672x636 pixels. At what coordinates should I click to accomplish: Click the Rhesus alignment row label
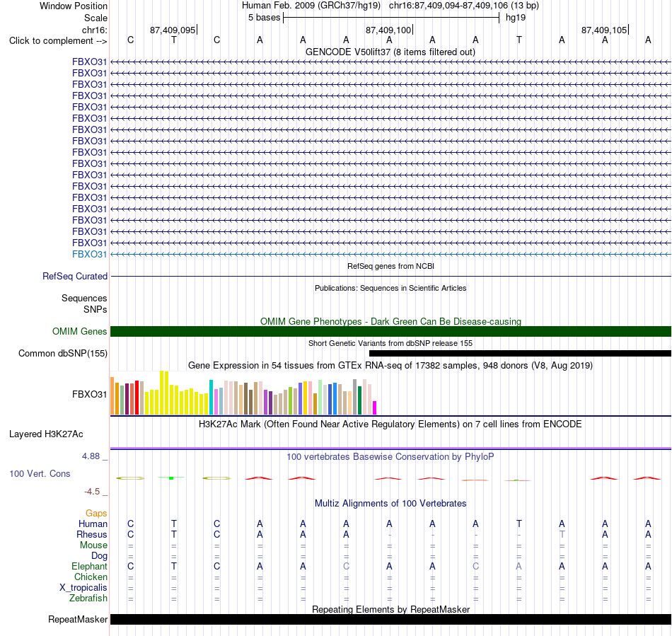(x=92, y=534)
